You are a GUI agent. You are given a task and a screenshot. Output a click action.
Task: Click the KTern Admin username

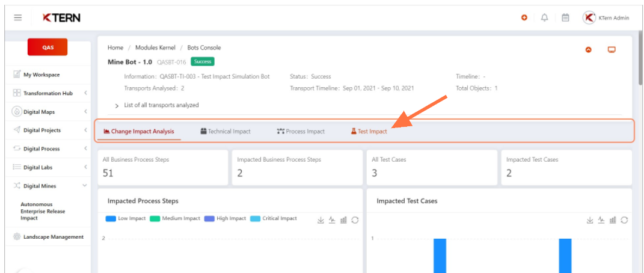(x=613, y=17)
